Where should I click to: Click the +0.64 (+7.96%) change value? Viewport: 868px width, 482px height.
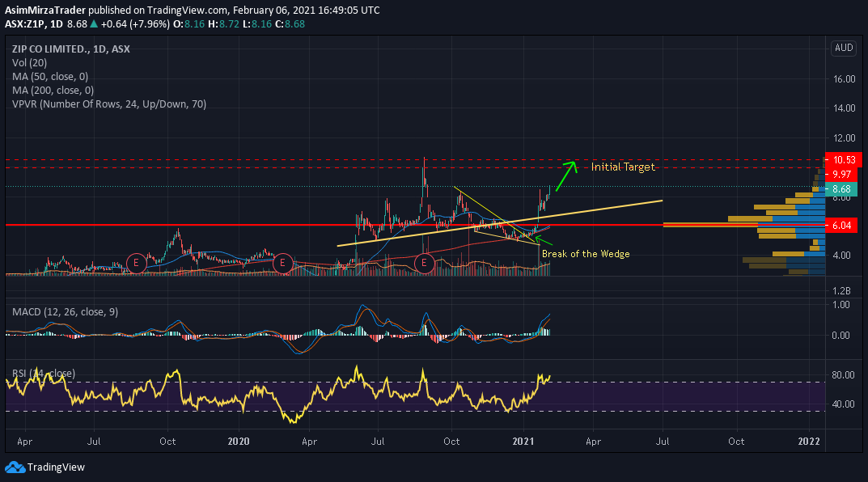[x=135, y=24]
